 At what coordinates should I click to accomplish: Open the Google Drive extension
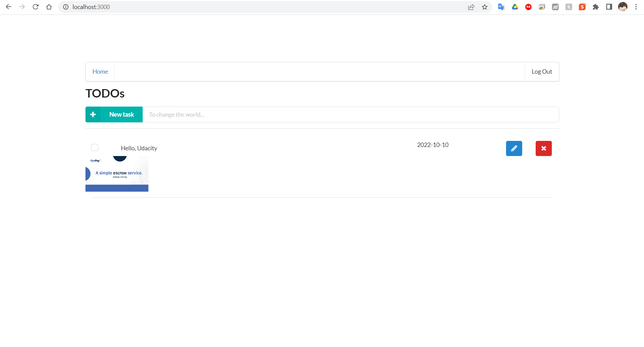click(515, 7)
